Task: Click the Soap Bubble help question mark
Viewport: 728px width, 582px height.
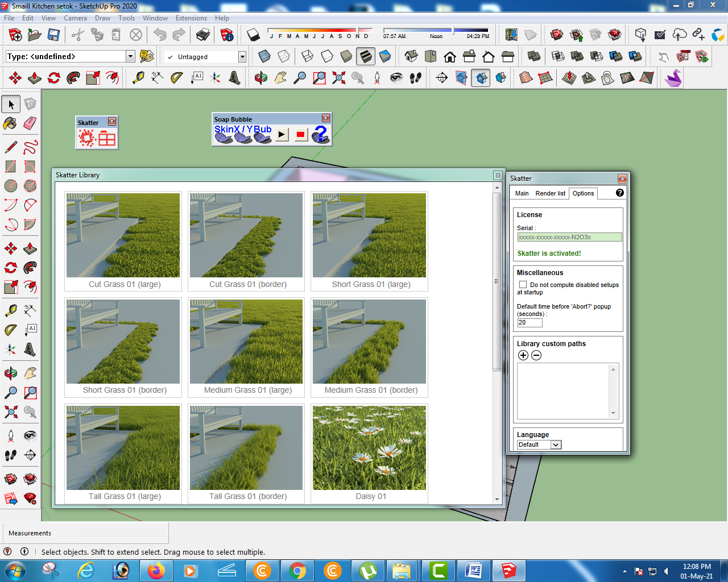Action: tap(321, 135)
